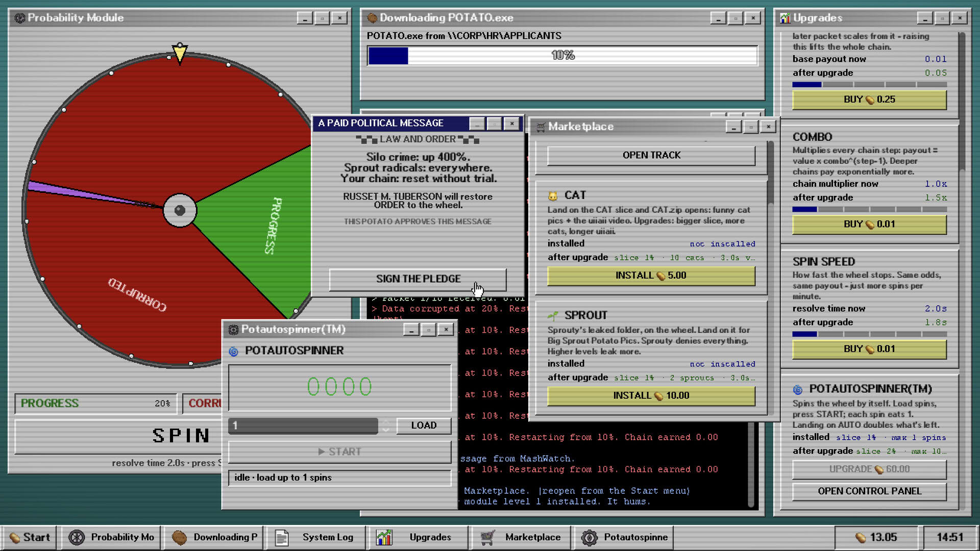Buy the SPIN SPEED upgrade for 0.01
Screen dimensions: 980x551
tap(869, 349)
